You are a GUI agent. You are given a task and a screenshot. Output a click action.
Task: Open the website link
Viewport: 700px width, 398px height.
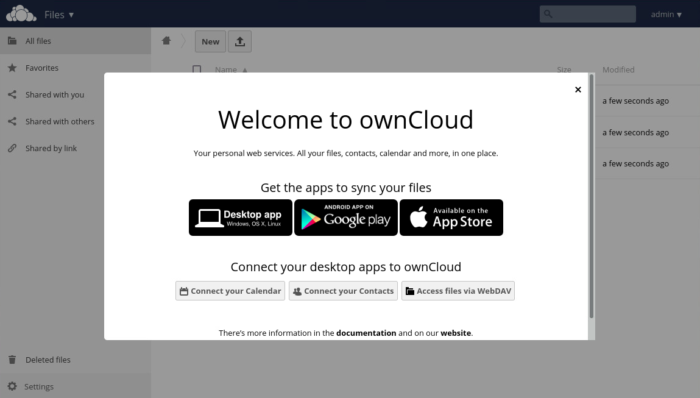456,333
